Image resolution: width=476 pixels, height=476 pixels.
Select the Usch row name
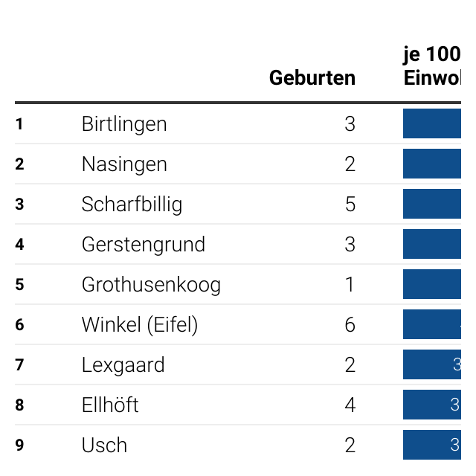click(104, 446)
